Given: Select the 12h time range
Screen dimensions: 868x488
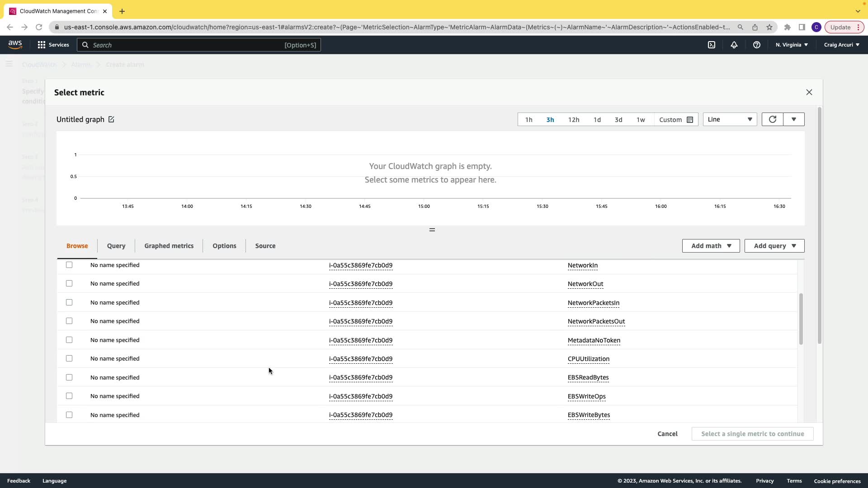Looking at the screenshot, I should (574, 120).
